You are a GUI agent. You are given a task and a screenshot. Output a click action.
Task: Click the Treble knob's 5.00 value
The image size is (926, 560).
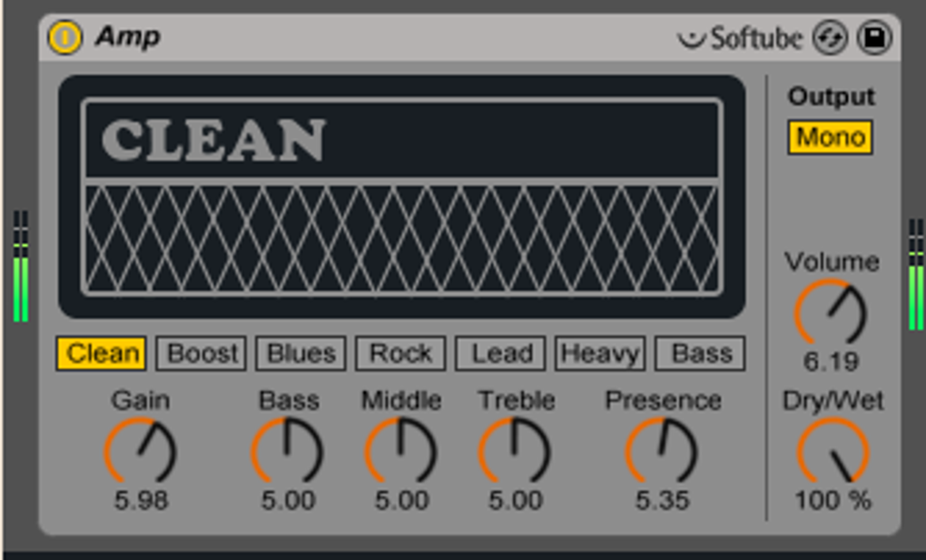pyautogui.click(x=515, y=501)
